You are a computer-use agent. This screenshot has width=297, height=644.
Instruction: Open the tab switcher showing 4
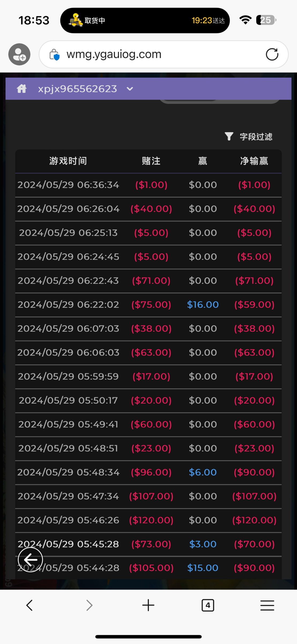pos(208,605)
